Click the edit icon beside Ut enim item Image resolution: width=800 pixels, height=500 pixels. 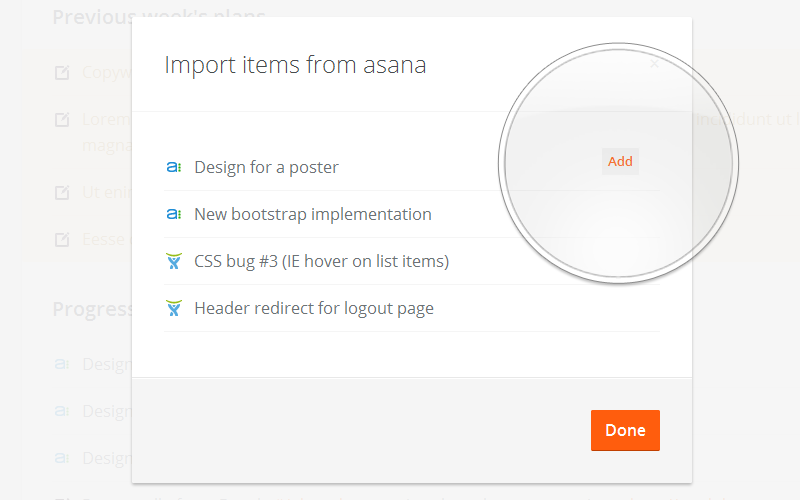pos(62,192)
